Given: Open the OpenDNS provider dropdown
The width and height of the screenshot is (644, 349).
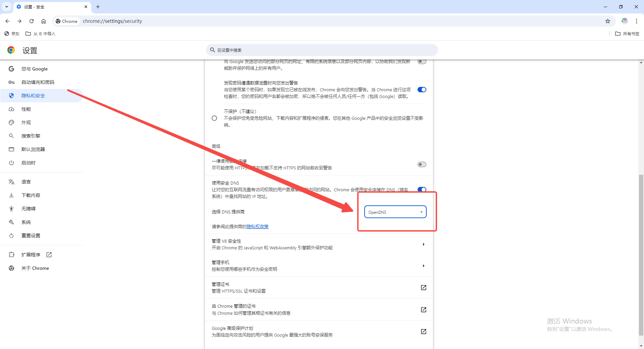Looking at the screenshot, I should tap(395, 212).
